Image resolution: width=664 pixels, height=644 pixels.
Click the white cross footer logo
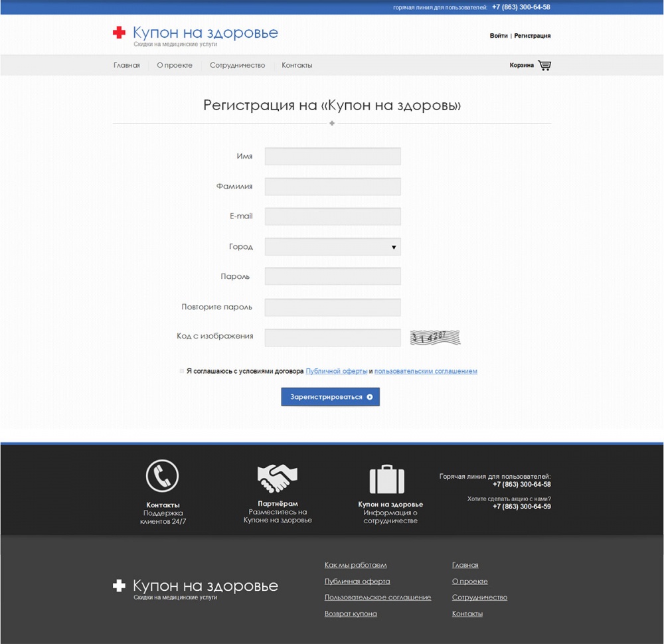pyautogui.click(x=119, y=586)
